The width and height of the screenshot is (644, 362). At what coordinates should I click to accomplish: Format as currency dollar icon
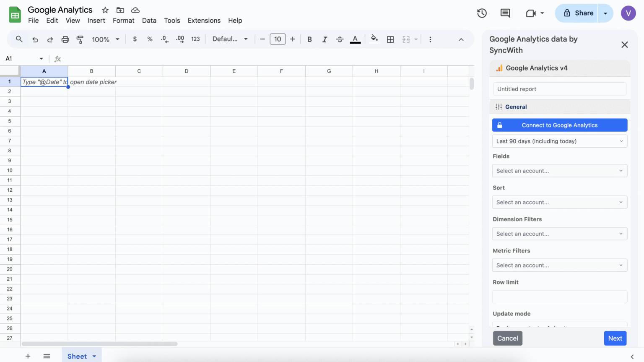(x=135, y=39)
